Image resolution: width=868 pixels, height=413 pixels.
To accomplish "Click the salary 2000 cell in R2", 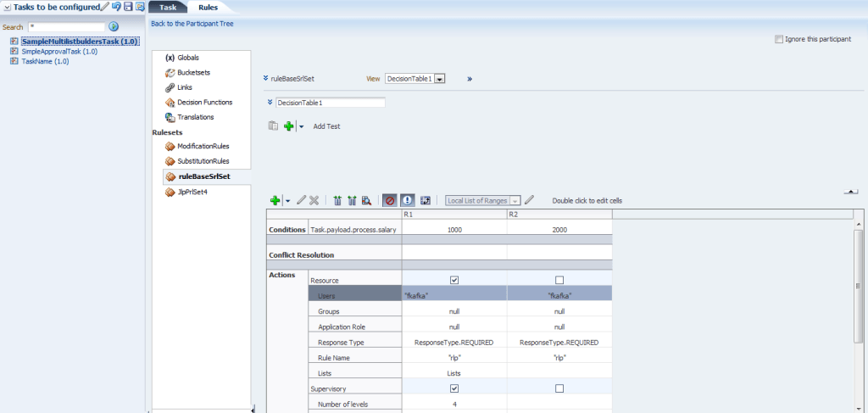I will (x=559, y=230).
